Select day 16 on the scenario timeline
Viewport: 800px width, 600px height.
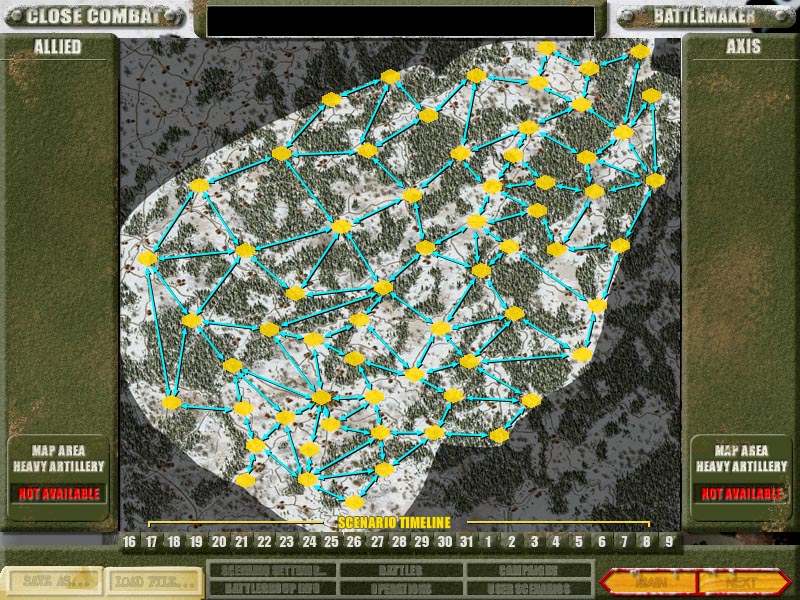[x=130, y=542]
